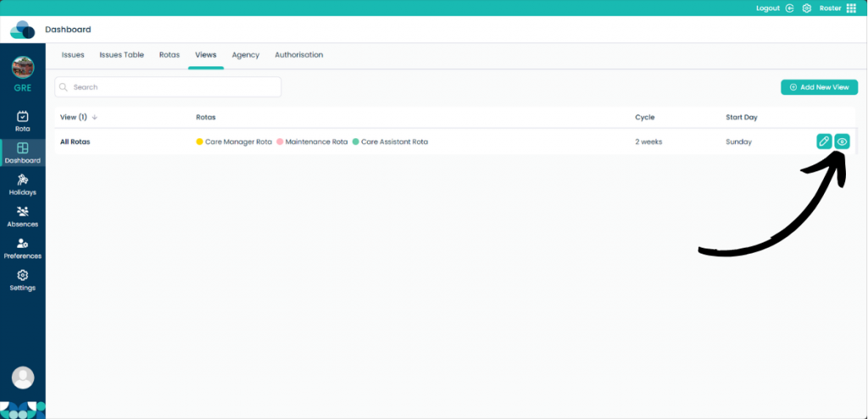Click the Rotas column header
The height and width of the screenshot is (419, 868).
(206, 118)
